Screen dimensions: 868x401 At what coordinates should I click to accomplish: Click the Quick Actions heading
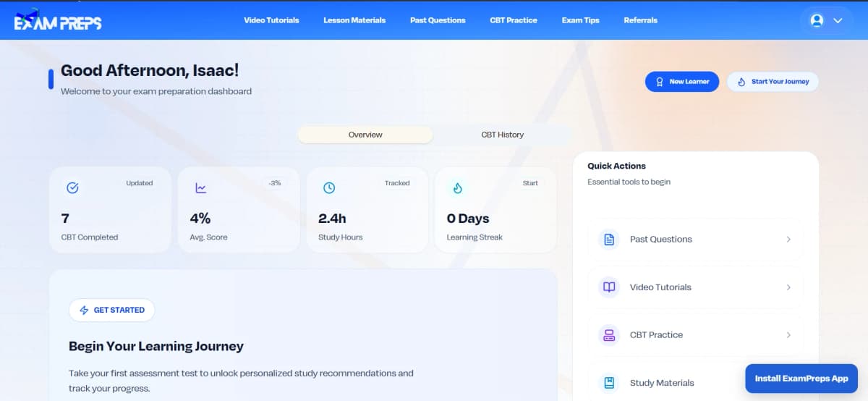tap(616, 166)
